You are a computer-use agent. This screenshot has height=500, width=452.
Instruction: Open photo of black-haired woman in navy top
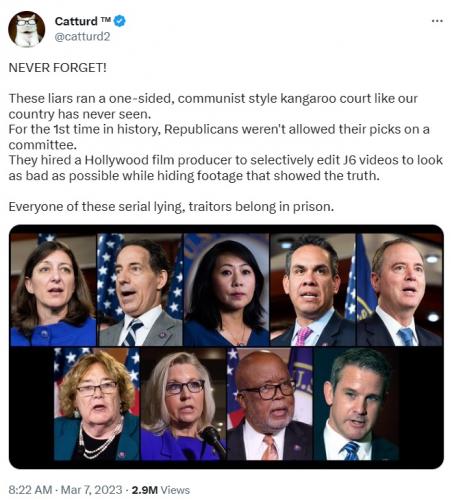(227, 289)
